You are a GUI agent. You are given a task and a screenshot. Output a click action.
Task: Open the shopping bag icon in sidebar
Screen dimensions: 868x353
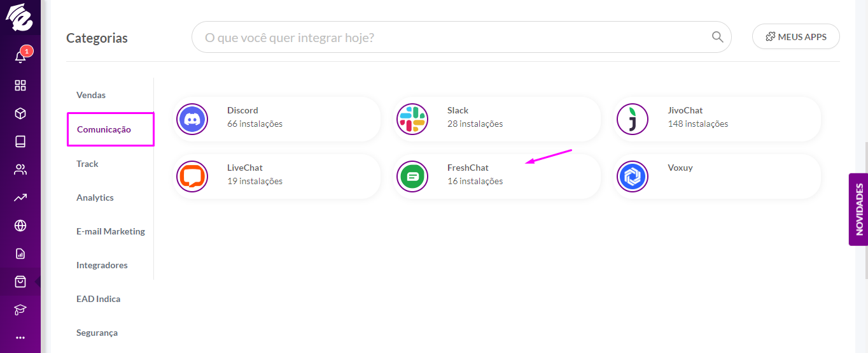pyautogui.click(x=20, y=282)
